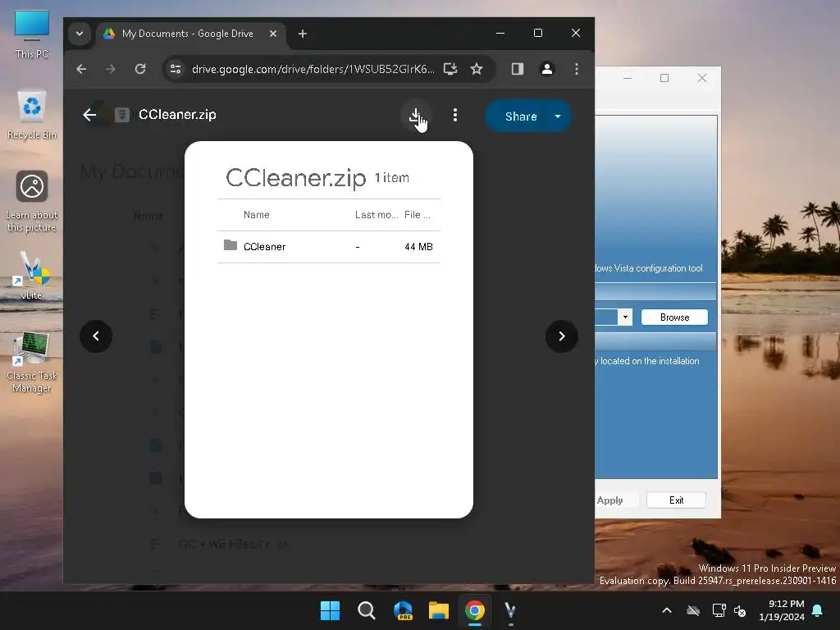The image size is (840, 630).
Task: Open Chrome's three-dot menu
Action: pyautogui.click(x=577, y=69)
